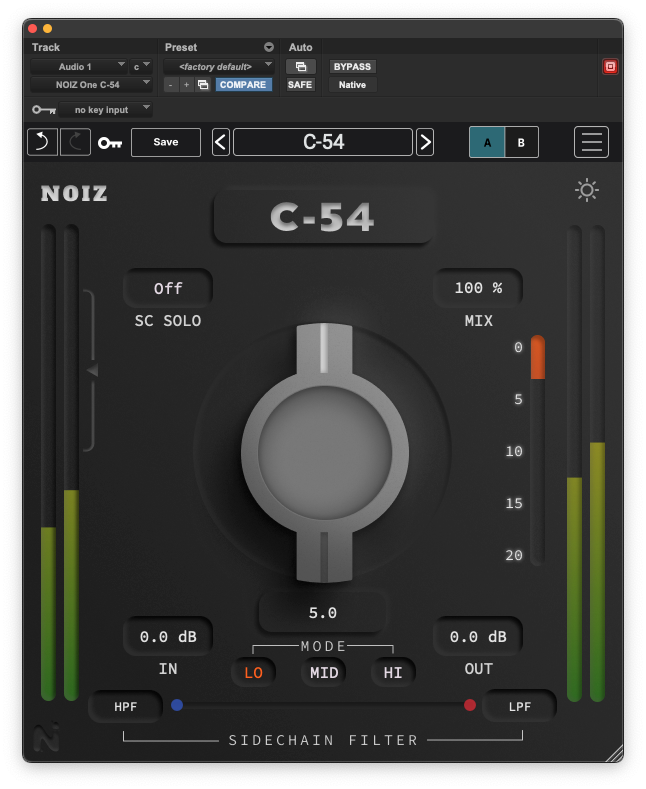Click the red target button top-right

pyautogui.click(x=610, y=67)
